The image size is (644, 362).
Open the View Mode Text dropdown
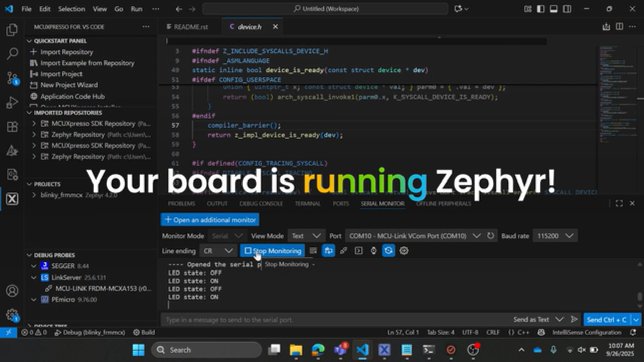[x=306, y=236]
